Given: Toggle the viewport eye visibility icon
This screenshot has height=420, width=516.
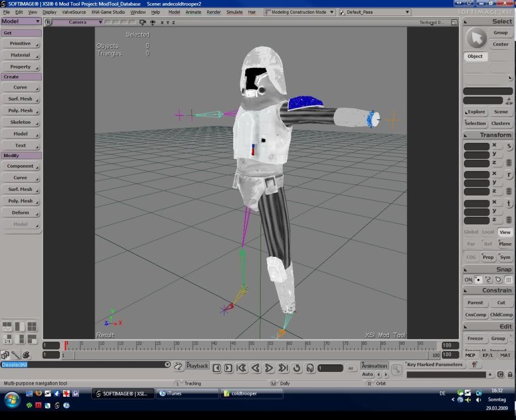Looking at the screenshot, I should 153,22.
